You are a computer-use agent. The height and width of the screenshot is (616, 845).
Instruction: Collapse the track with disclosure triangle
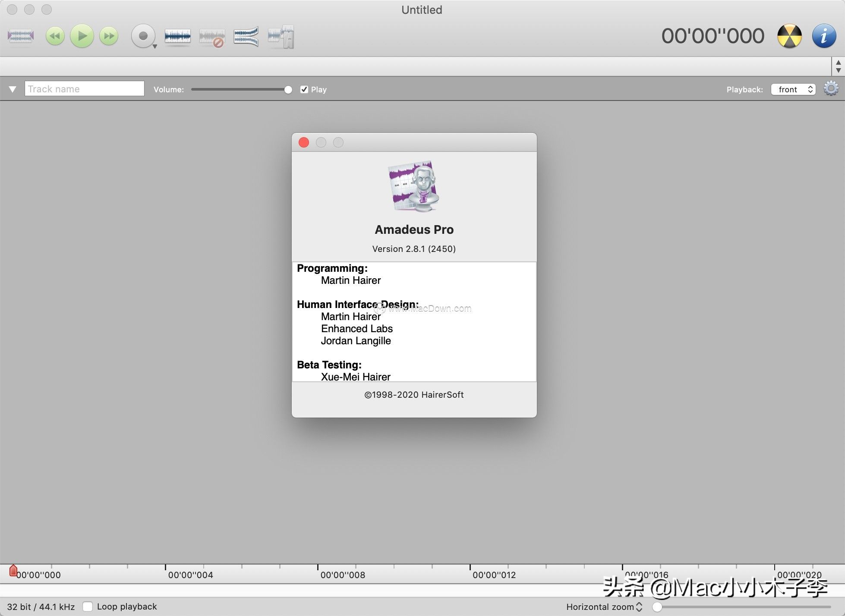[13, 89]
